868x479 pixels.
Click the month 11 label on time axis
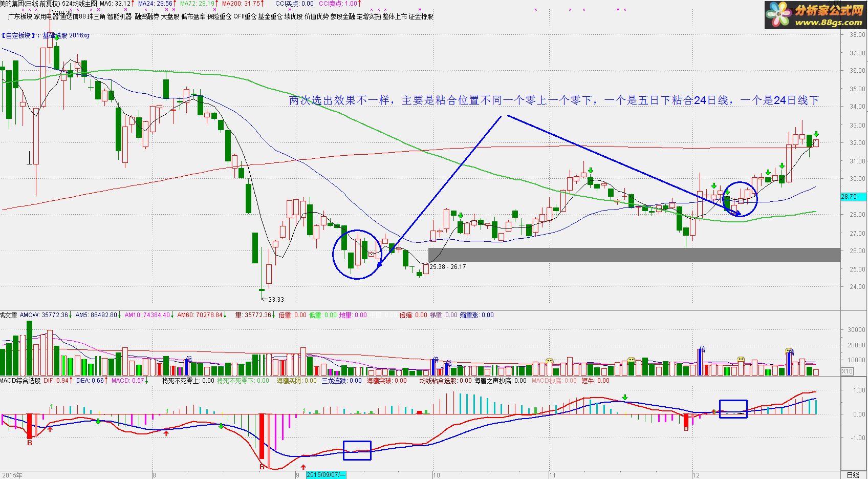pos(552,475)
